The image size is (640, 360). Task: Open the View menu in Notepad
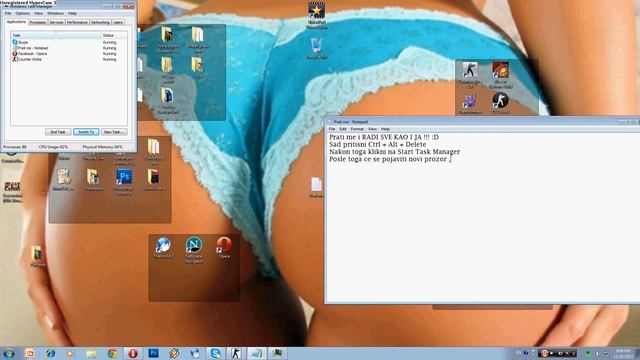point(372,129)
